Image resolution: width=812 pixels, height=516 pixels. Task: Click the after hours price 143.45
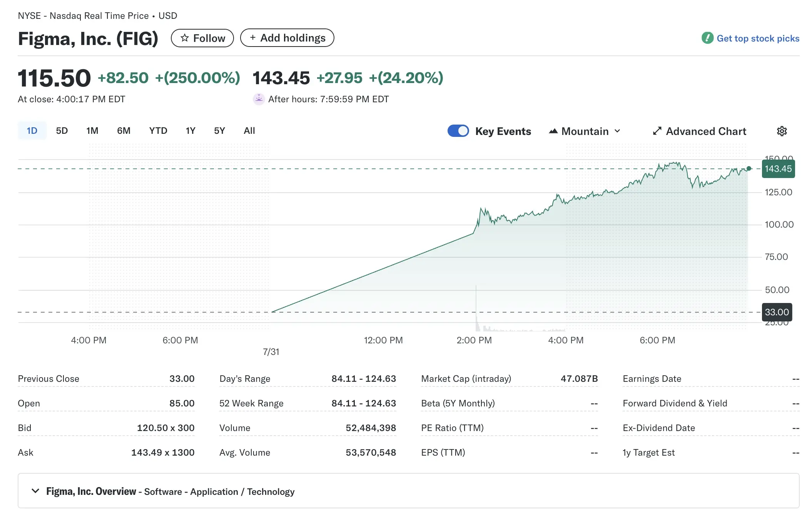pos(281,78)
